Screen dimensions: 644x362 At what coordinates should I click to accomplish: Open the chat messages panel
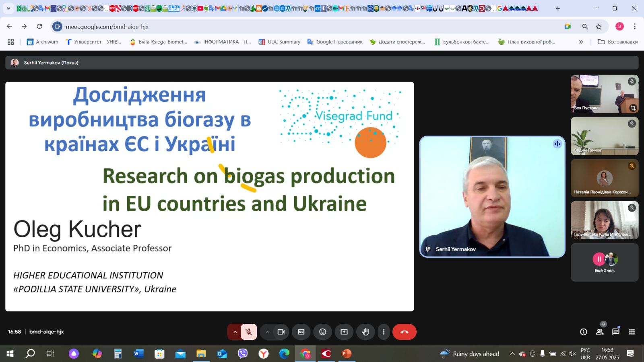click(x=615, y=332)
